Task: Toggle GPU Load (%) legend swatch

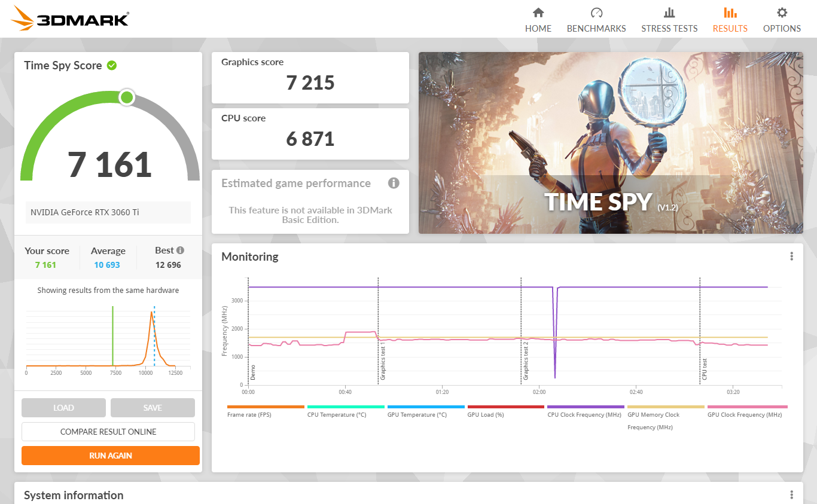Action: (507, 407)
